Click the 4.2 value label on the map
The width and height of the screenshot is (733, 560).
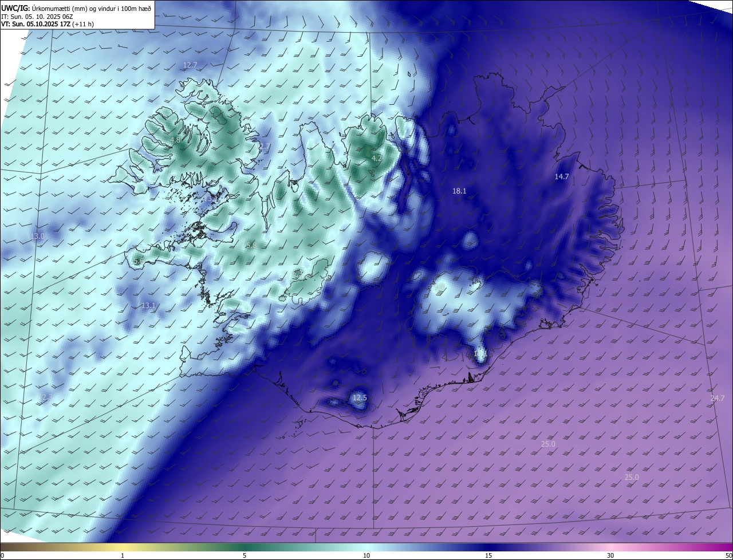click(x=376, y=158)
